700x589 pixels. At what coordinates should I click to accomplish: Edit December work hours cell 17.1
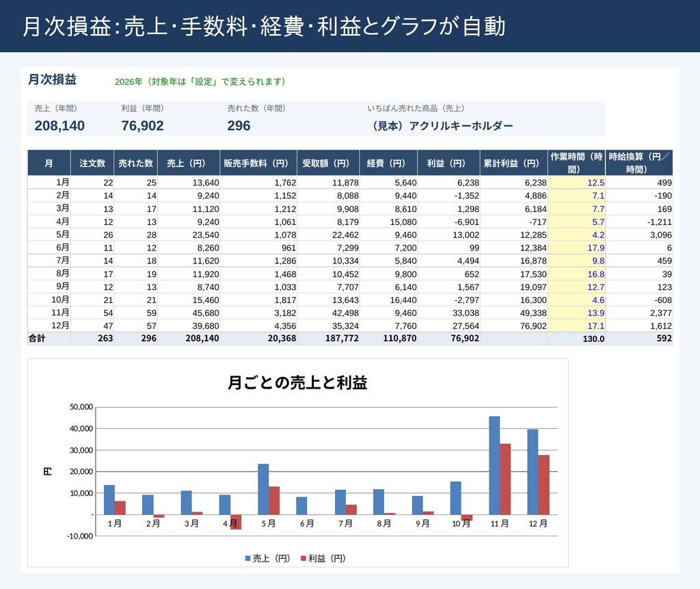pyautogui.click(x=576, y=326)
